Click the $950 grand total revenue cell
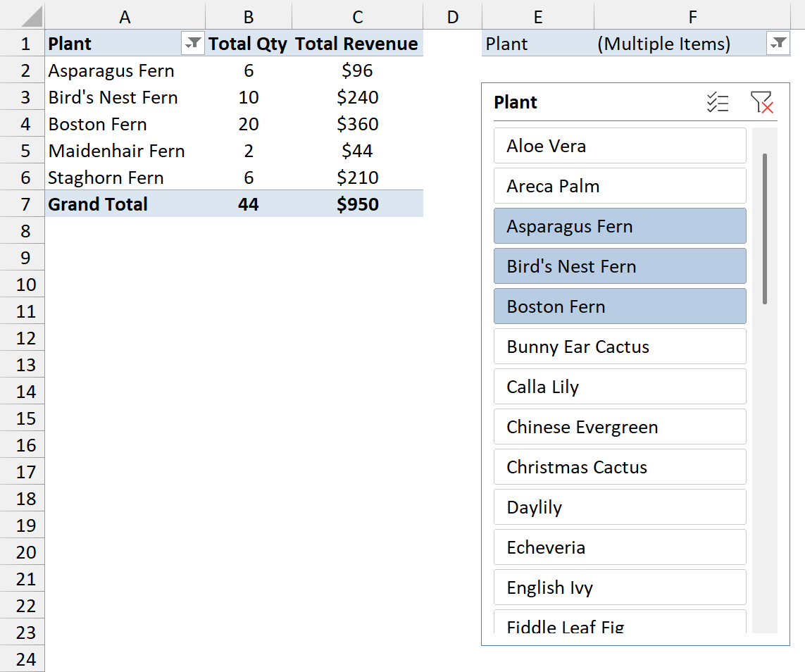 (357, 204)
